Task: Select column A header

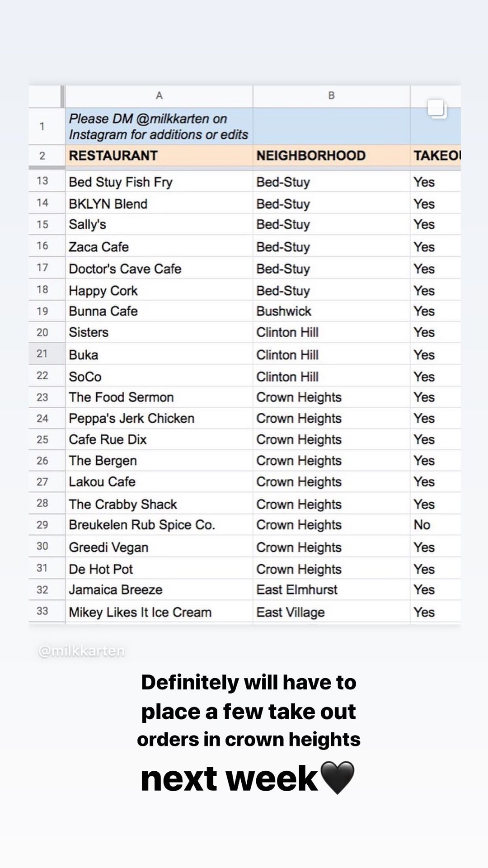Action: (159, 96)
